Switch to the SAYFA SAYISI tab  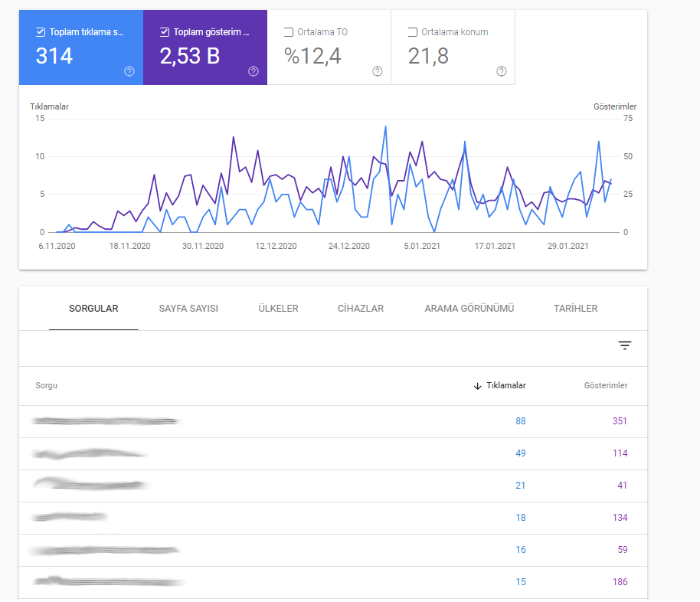tap(188, 309)
